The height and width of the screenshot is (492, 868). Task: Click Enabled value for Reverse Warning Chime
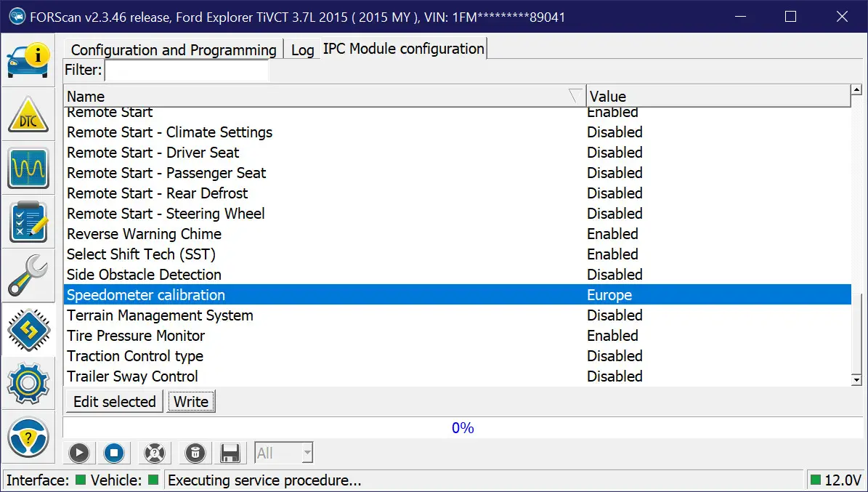[612, 234]
